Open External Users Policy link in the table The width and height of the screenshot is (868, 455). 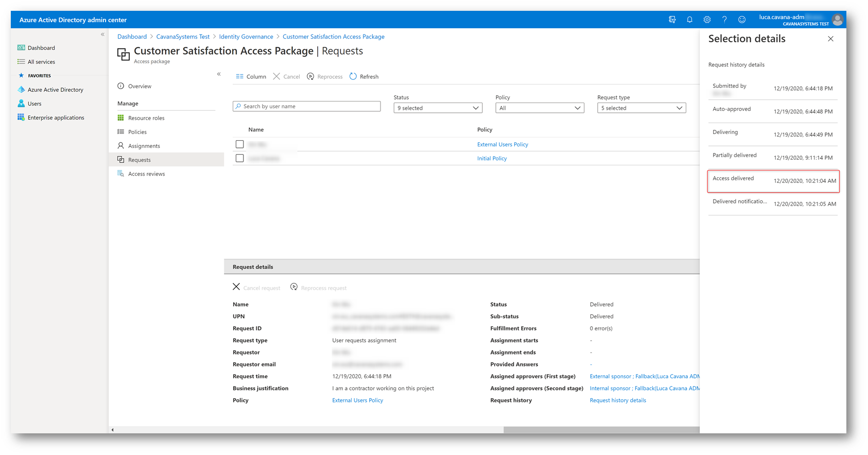pos(502,144)
